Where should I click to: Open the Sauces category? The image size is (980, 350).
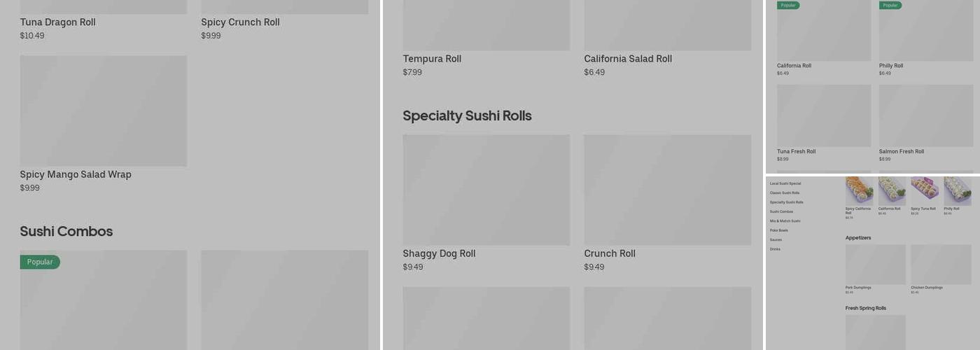(776, 239)
